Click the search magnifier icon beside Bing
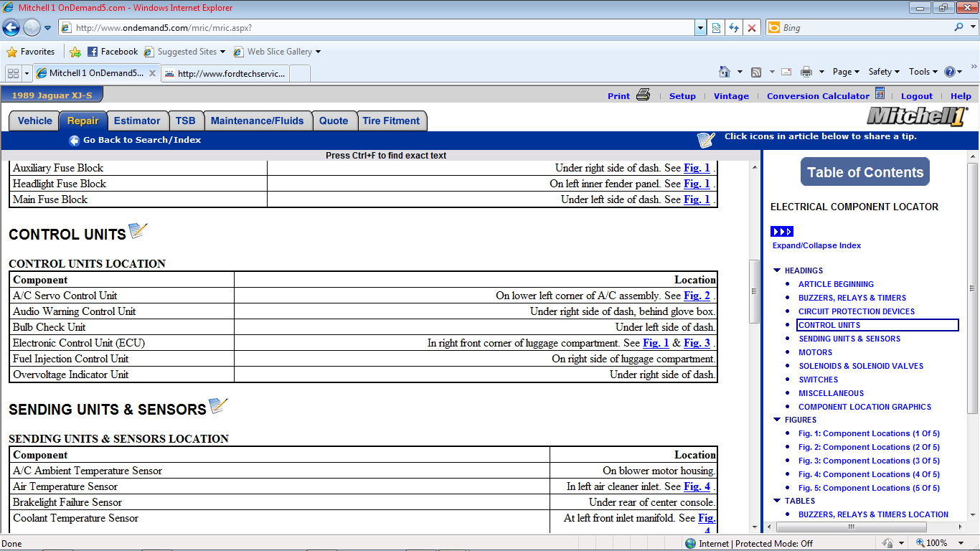 click(958, 27)
